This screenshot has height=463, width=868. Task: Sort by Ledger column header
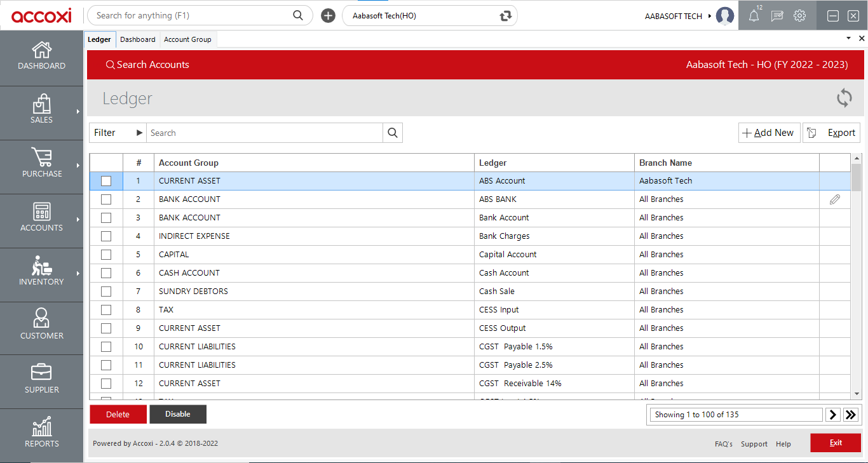(x=554, y=163)
